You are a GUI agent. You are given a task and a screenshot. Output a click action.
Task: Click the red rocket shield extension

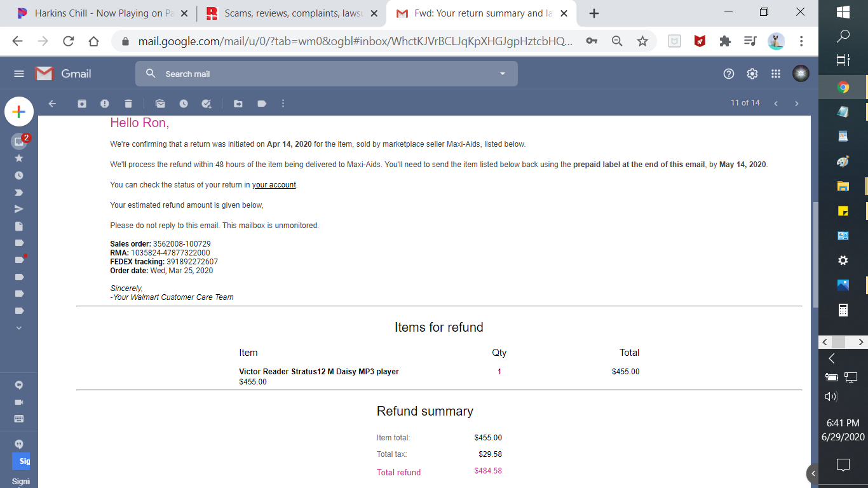tap(700, 41)
